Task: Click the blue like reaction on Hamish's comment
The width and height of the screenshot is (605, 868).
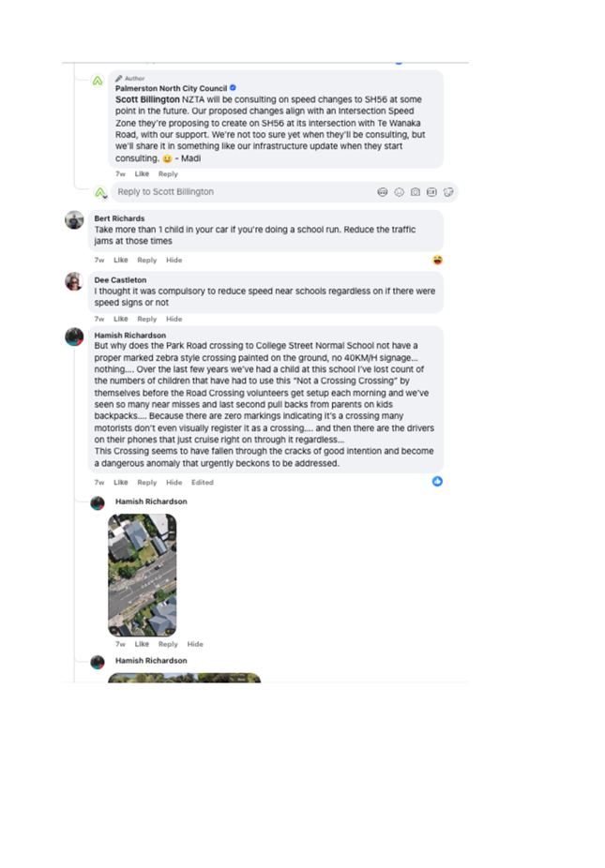Action: click(438, 481)
